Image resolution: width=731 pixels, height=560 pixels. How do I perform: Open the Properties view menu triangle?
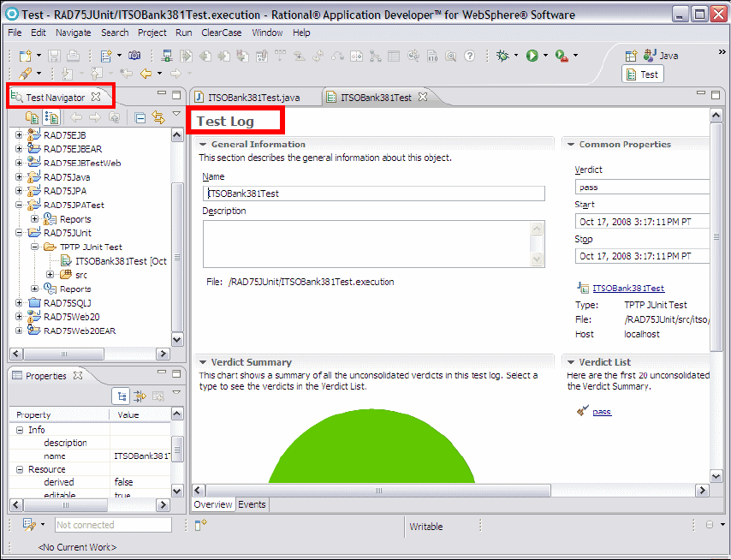click(176, 392)
